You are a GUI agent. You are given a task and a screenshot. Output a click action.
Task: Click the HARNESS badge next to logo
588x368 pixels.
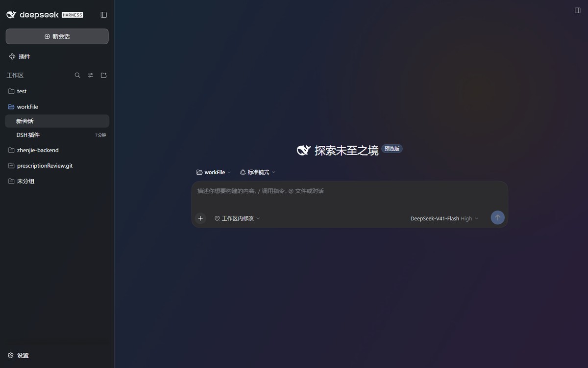coord(73,15)
